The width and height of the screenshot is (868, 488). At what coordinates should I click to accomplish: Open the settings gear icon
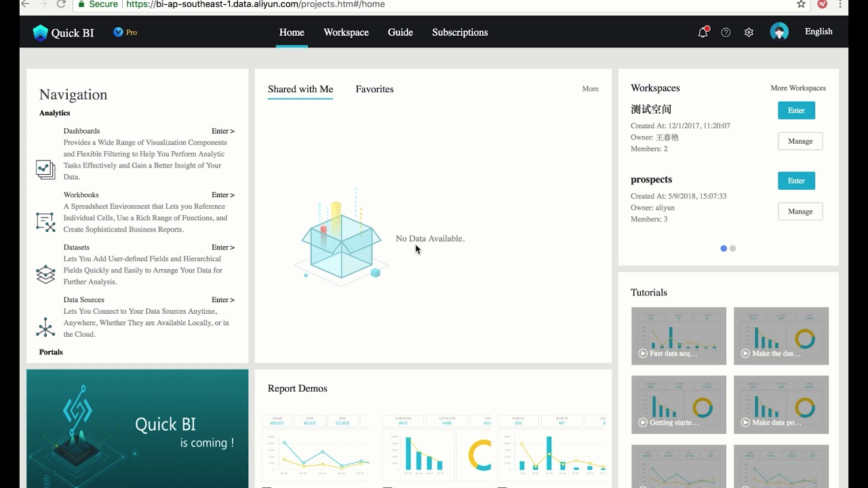(x=749, y=32)
